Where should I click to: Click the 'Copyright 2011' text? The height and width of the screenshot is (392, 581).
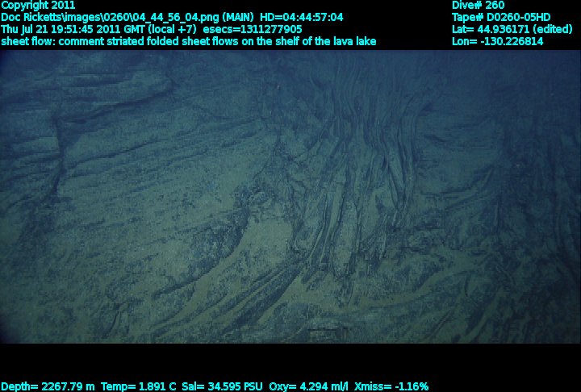tap(38, 5)
